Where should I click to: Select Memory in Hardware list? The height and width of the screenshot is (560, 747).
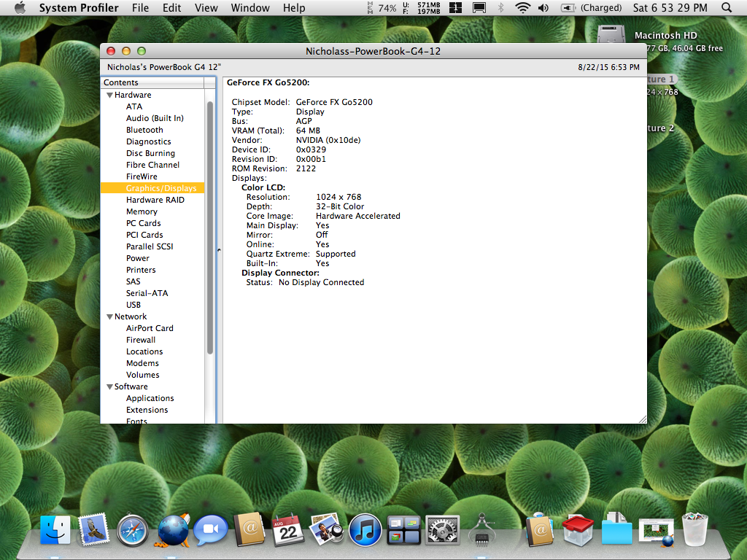click(142, 211)
